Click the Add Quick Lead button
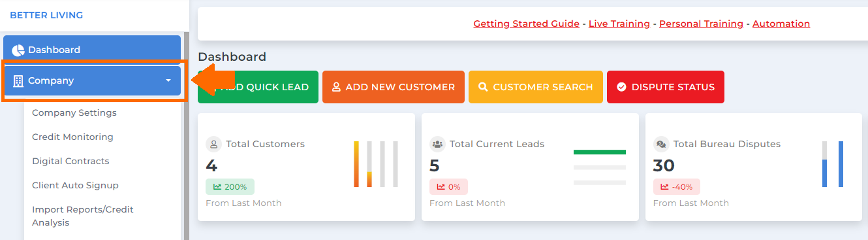868x240 pixels. tap(258, 87)
